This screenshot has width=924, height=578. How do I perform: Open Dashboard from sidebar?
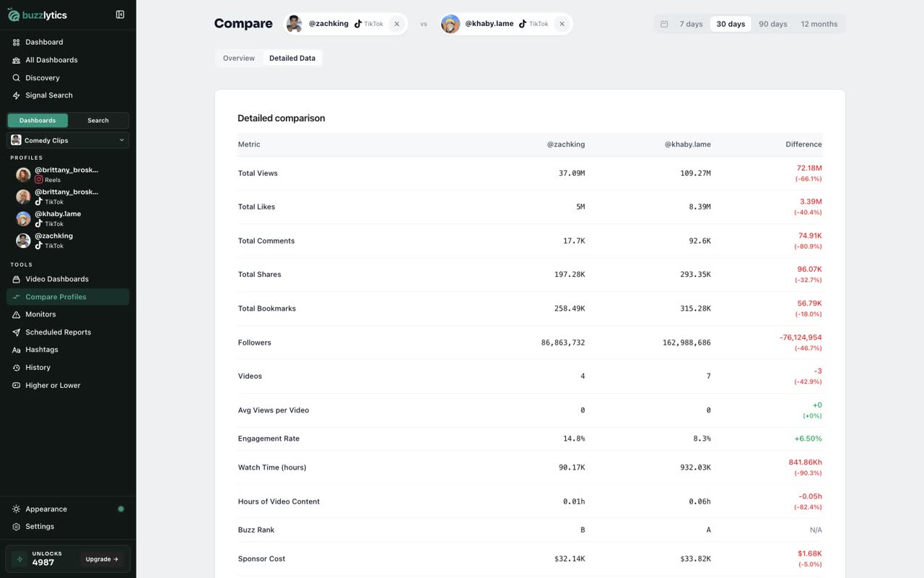[x=68, y=42]
